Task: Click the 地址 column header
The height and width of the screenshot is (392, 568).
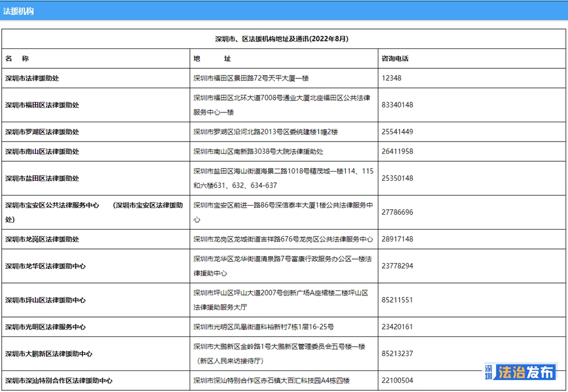Action: 212,59
